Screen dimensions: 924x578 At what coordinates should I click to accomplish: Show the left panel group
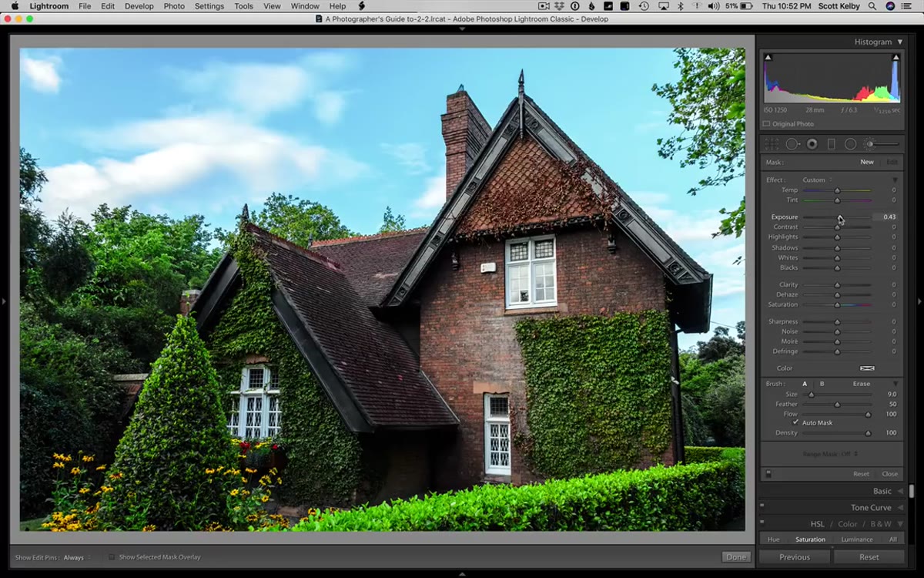click(3, 301)
